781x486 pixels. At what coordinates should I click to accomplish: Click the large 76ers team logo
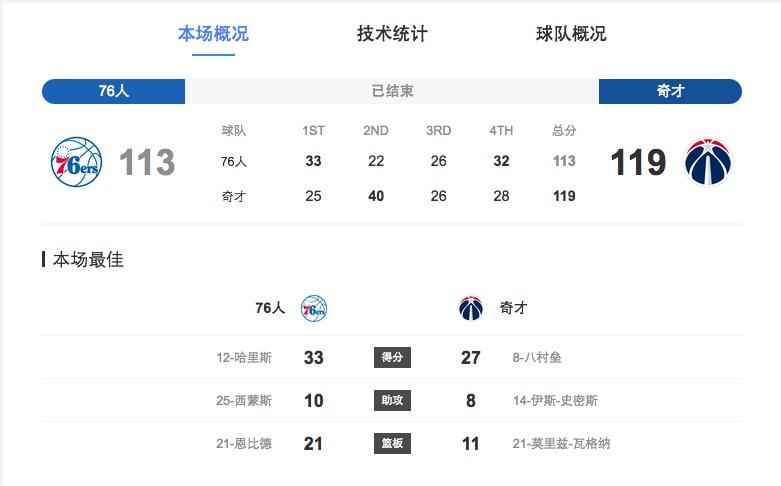76,161
